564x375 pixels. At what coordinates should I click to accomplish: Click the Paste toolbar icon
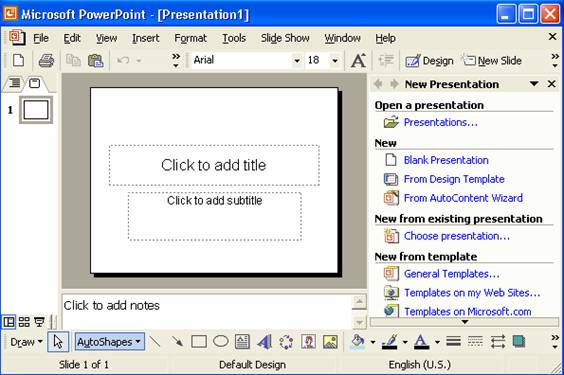[x=96, y=60]
